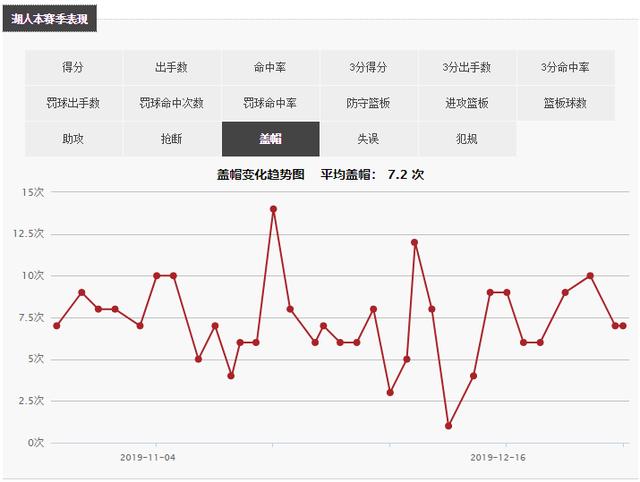Click the first data point on chart
Image resolution: width=640 pixels, height=482 pixels.
(x=57, y=326)
